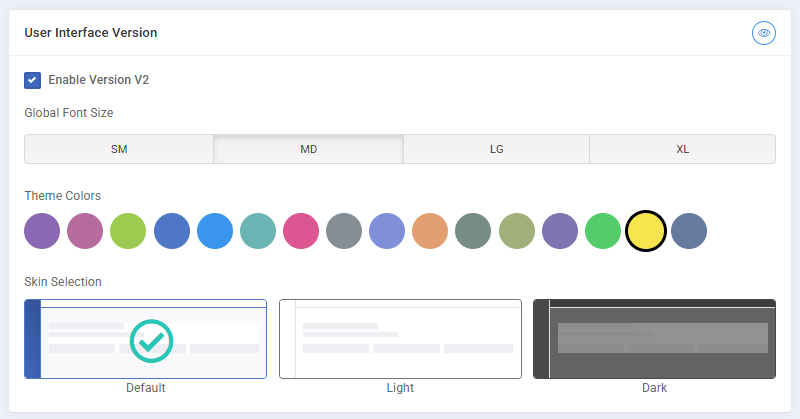Select the Dark skin thumbnail
This screenshot has width=800, height=419.
[x=655, y=339]
